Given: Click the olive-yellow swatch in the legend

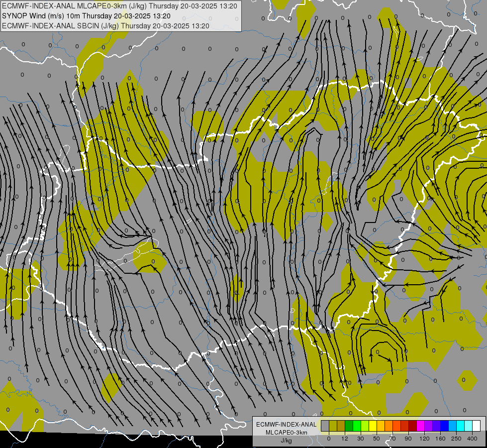Looking at the screenshot, I should (x=333, y=426).
